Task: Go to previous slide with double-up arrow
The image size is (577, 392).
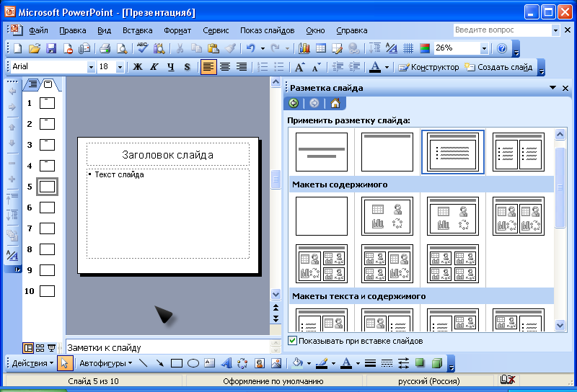Action: point(276,308)
